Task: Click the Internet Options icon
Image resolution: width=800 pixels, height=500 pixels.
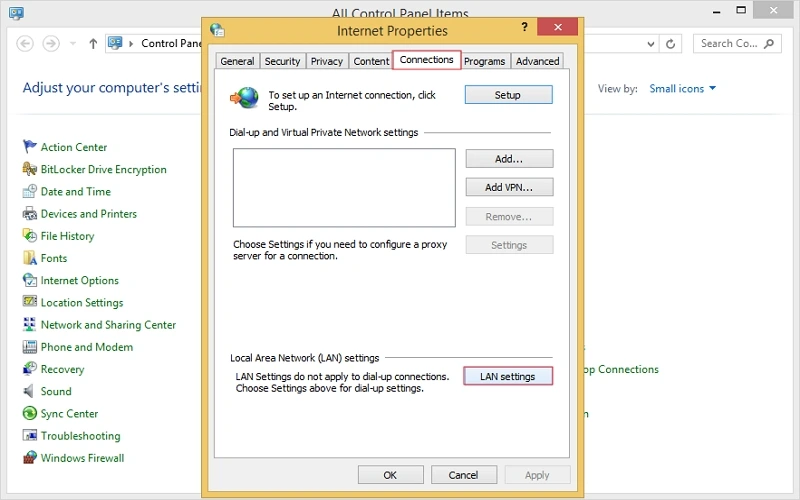Action: tap(30, 280)
